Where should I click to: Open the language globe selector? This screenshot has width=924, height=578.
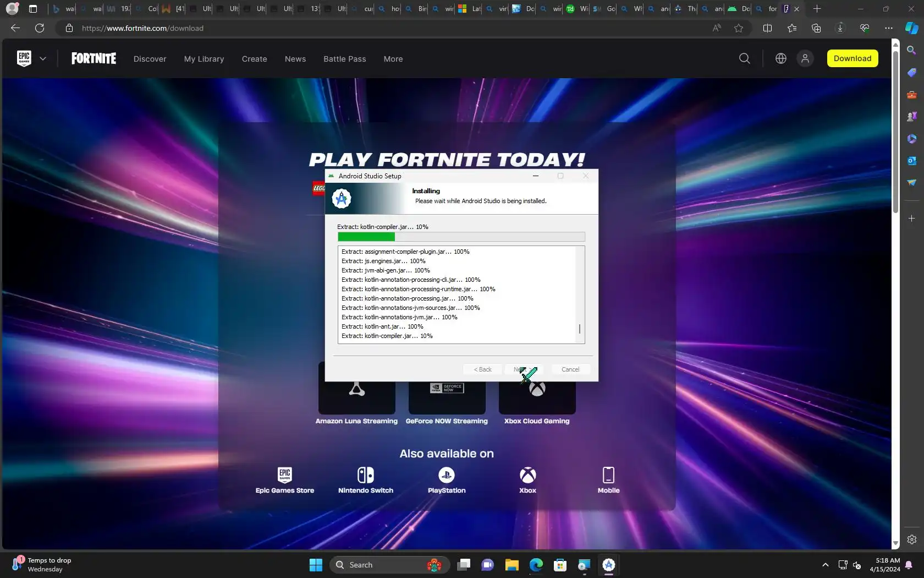pos(781,58)
